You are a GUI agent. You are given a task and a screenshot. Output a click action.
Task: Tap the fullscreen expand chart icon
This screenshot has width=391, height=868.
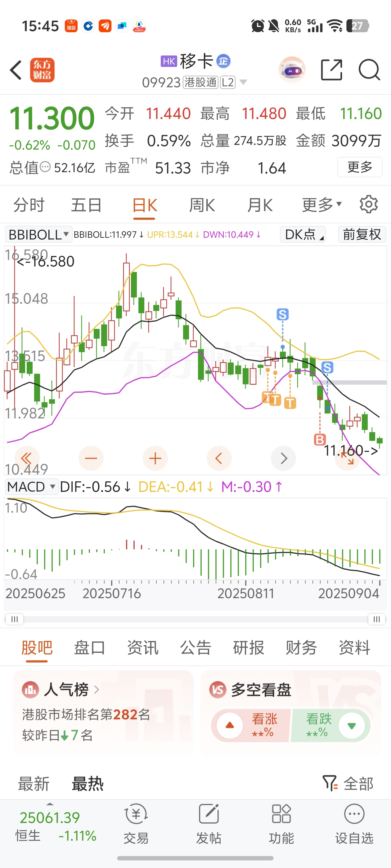coord(347,458)
